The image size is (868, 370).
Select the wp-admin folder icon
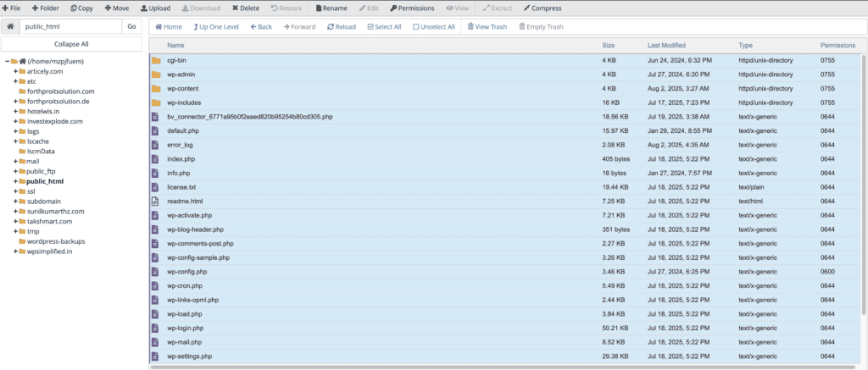156,75
